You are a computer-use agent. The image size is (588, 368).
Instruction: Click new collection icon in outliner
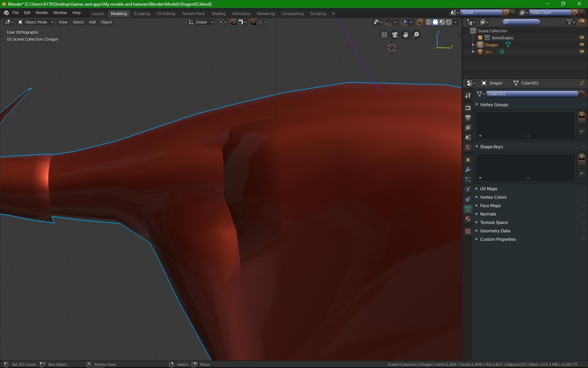click(x=582, y=22)
